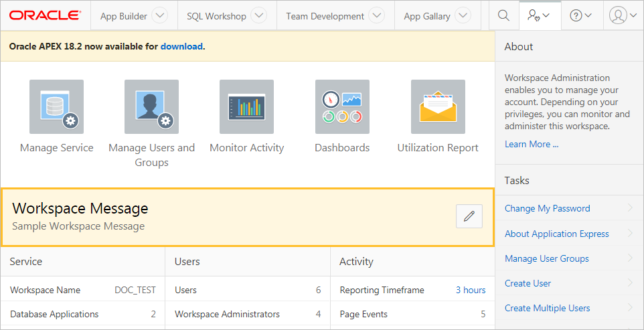
Task: Click the 3 hours reporting timeframe value
Action: pyautogui.click(x=471, y=290)
